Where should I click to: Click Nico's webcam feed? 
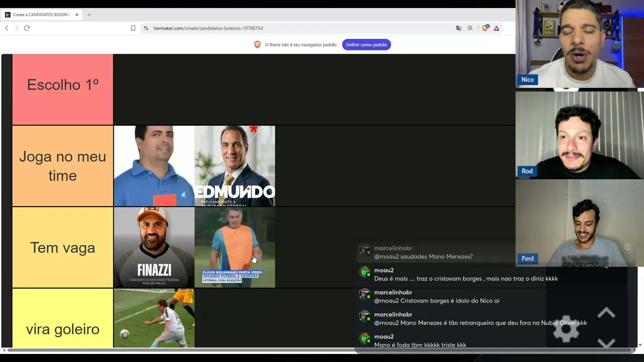(x=580, y=44)
